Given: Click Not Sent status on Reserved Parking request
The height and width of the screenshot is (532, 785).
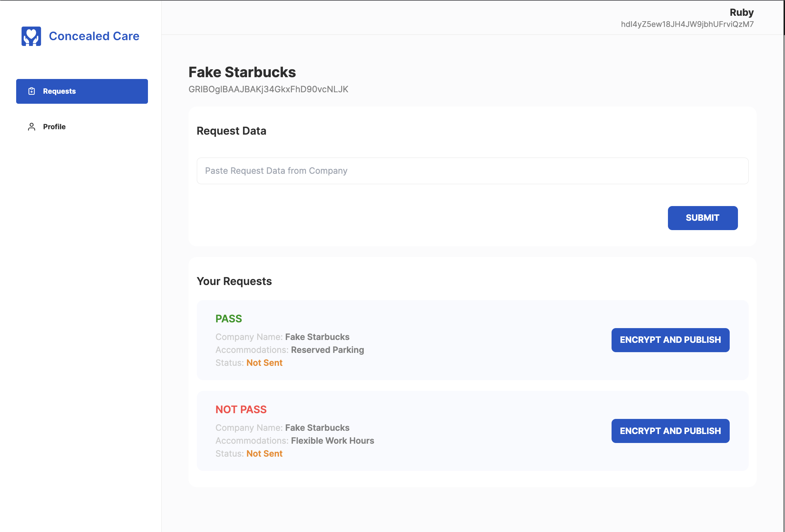Looking at the screenshot, I should [264, 363].
